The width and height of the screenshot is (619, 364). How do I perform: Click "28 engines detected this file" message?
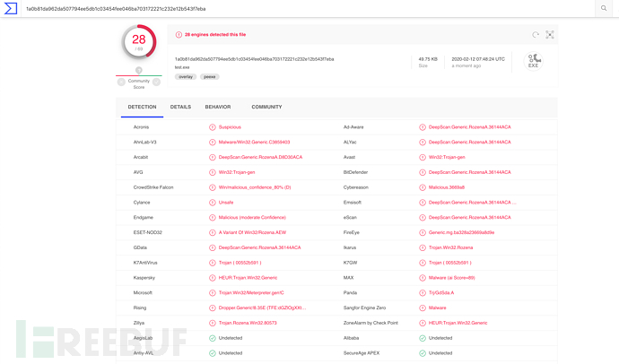tap(215, 35)
